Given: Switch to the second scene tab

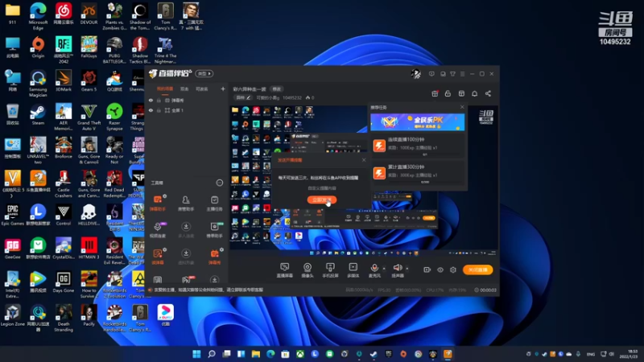Looking at the screenshot, I should pyautogui.click(x=184, y=88).
